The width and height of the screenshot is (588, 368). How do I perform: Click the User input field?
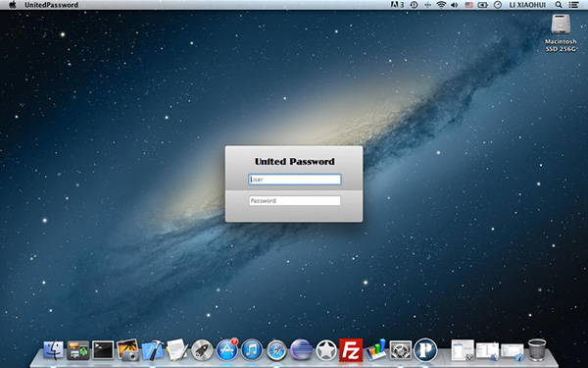(x=294, y=180)
